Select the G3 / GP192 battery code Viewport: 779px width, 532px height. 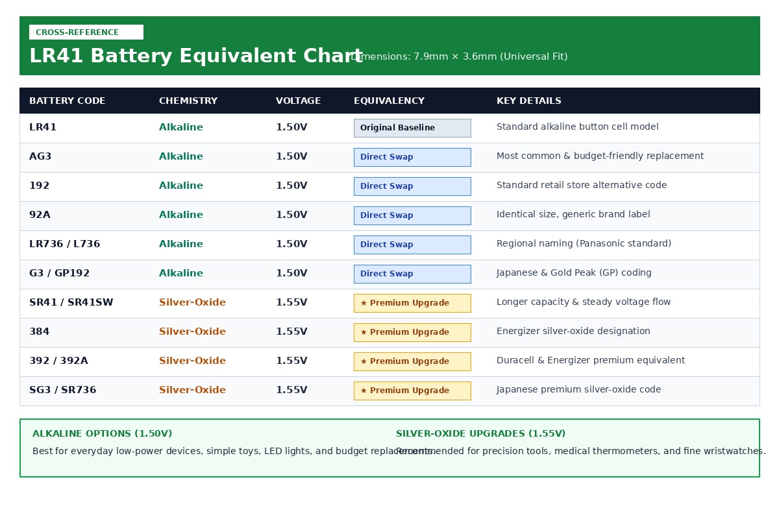point(60,274)
